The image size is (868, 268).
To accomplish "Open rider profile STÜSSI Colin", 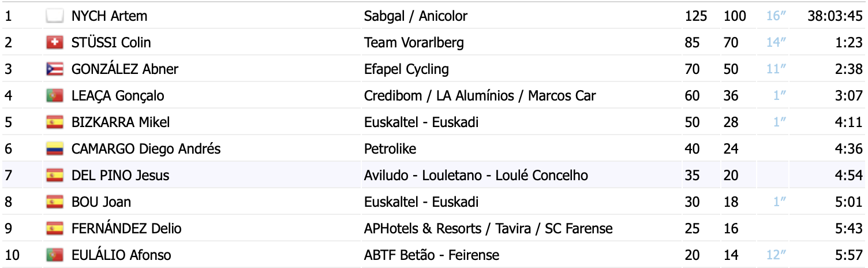I will tap(111, 43).
